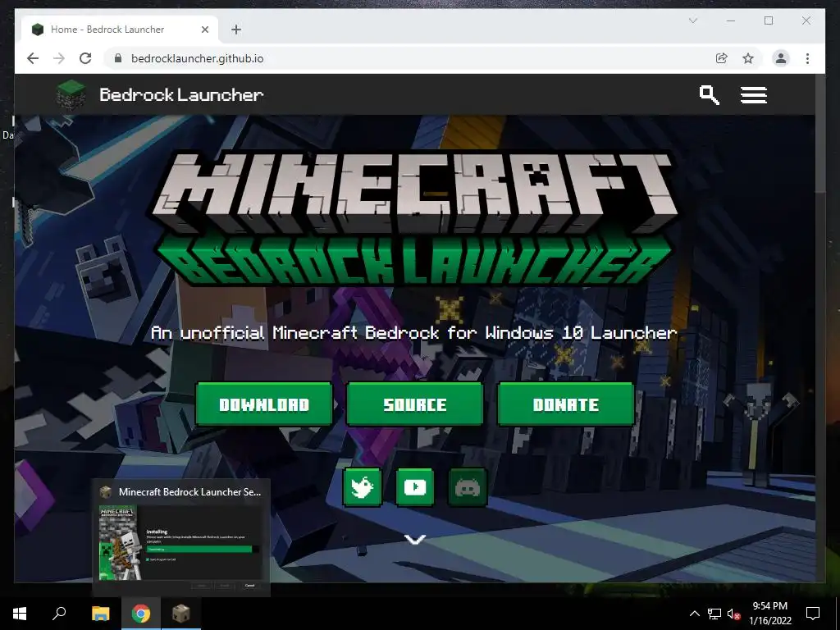This screenshot has height=630, width=840.
Task: Open the muted volume tray icon
Action: (733, 614)
